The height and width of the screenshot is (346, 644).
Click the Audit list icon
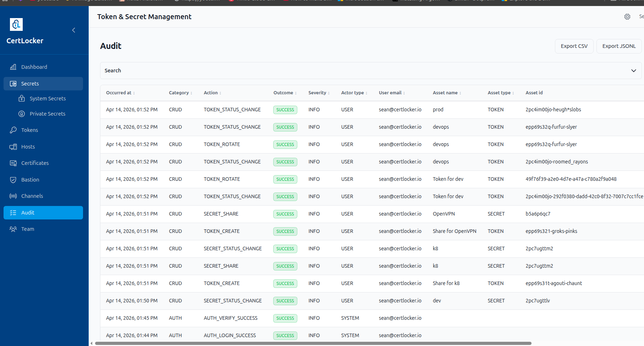pyautogui.click(x=13, y=213)
